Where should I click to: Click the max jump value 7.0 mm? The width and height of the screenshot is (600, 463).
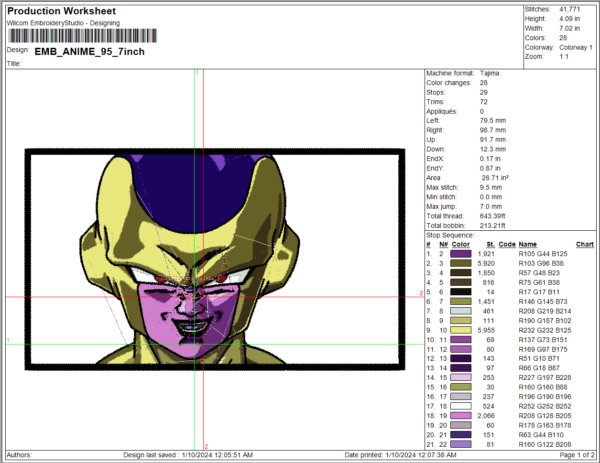click(491, 207)
